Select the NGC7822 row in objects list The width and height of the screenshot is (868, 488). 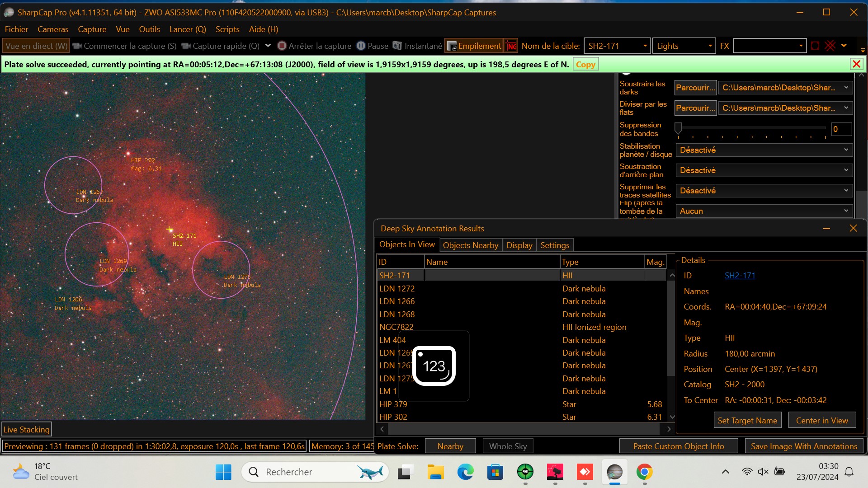pyautogui.click(x=522, y=327)
